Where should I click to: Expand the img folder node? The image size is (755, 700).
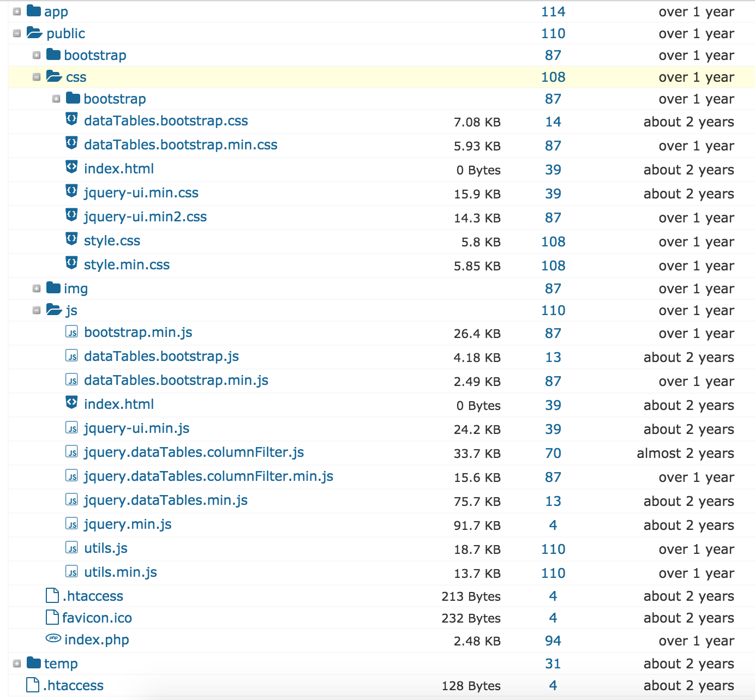[x=37, y=288]
